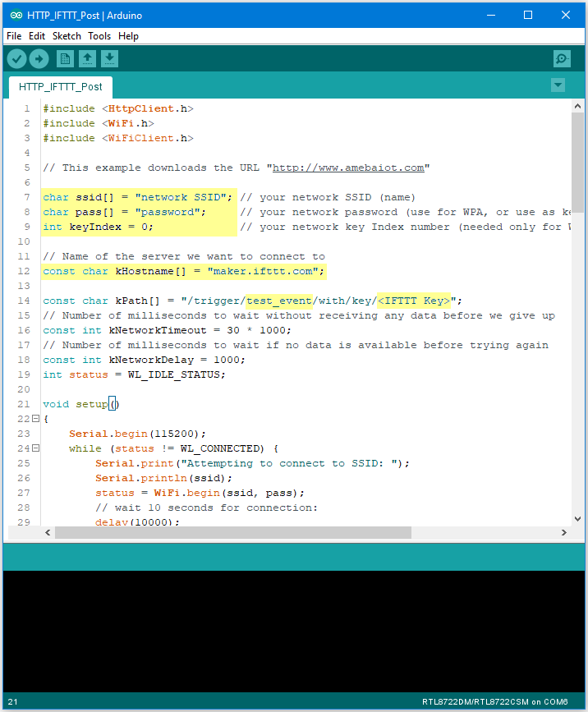
Task: Click the vertical scrollbar up arrow
Action: click(577, 106)
